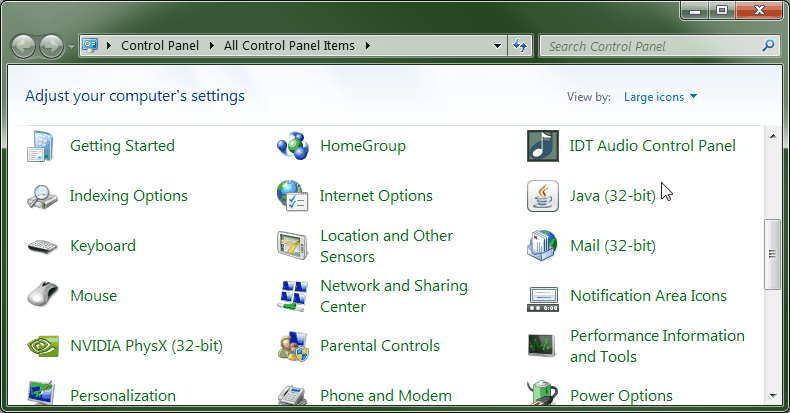
Task: Expand the address bar history dropdown
Action: pyautogui.click(x=497, y=46)
